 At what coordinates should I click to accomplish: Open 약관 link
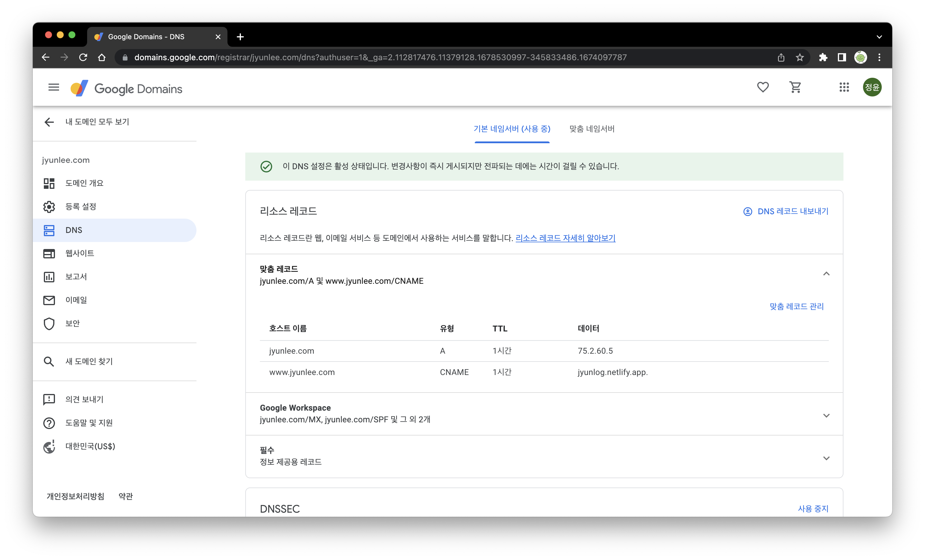[126, 496]
